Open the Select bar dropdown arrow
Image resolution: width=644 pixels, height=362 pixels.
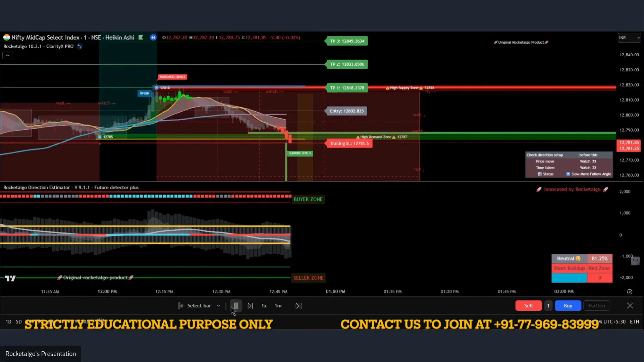pyautogui.click(x=218, y=306)
